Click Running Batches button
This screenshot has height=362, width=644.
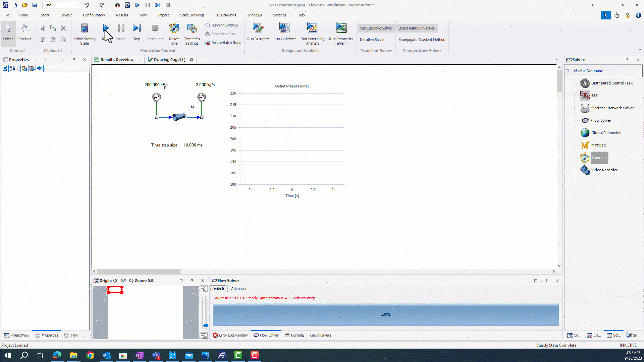[221, 25]
